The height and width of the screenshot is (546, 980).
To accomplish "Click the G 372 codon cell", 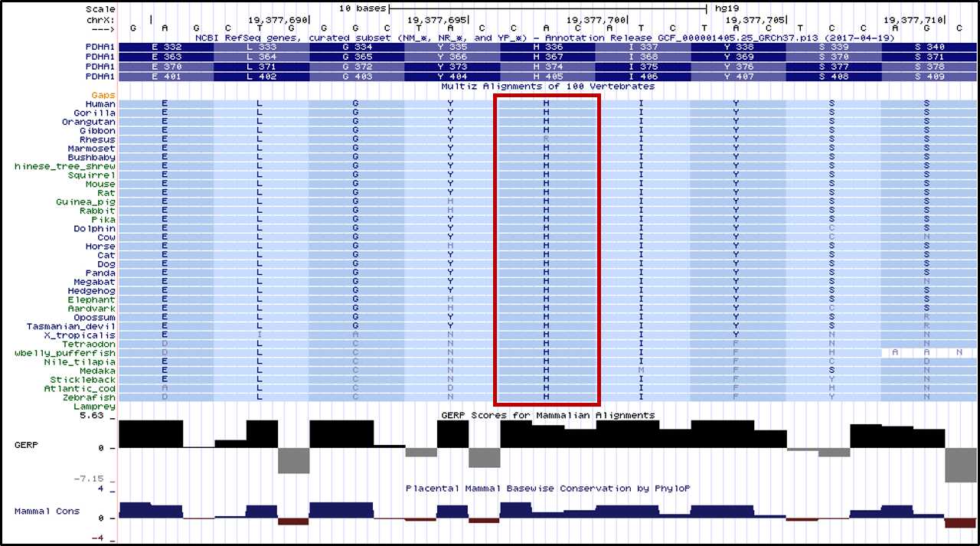I will [x=357, y=67].
